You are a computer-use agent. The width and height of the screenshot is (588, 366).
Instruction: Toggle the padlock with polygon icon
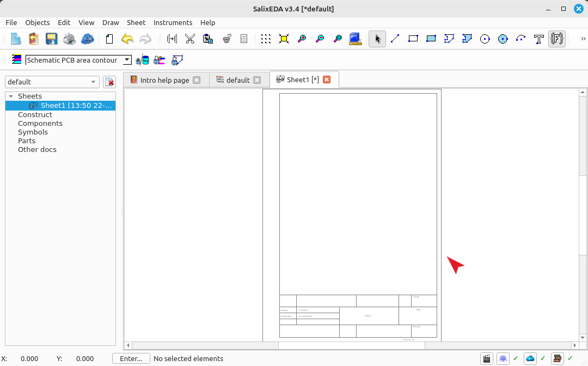176,59
